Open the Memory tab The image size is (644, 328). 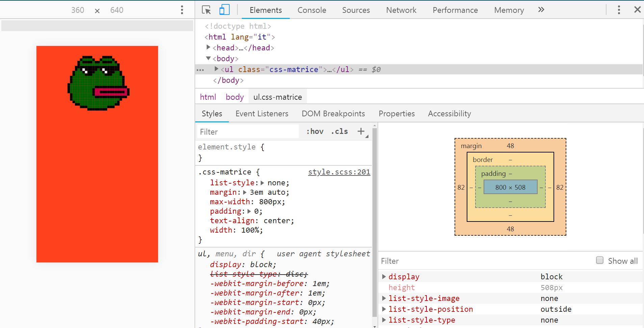[509, 10]
